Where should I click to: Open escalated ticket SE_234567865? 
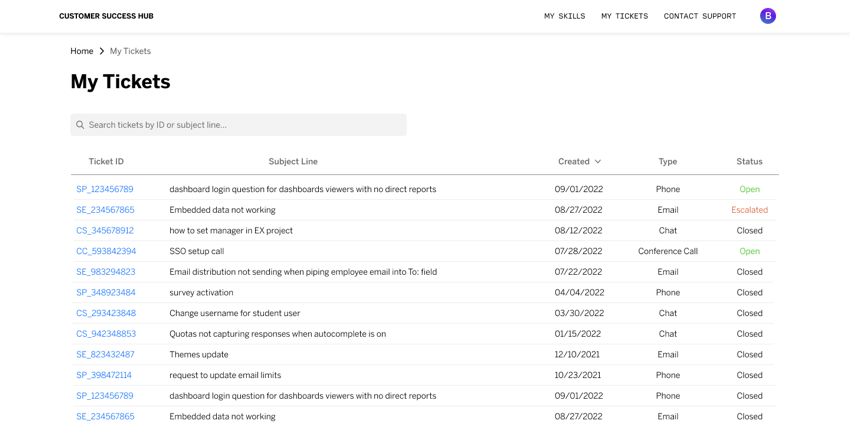(105, 210)
